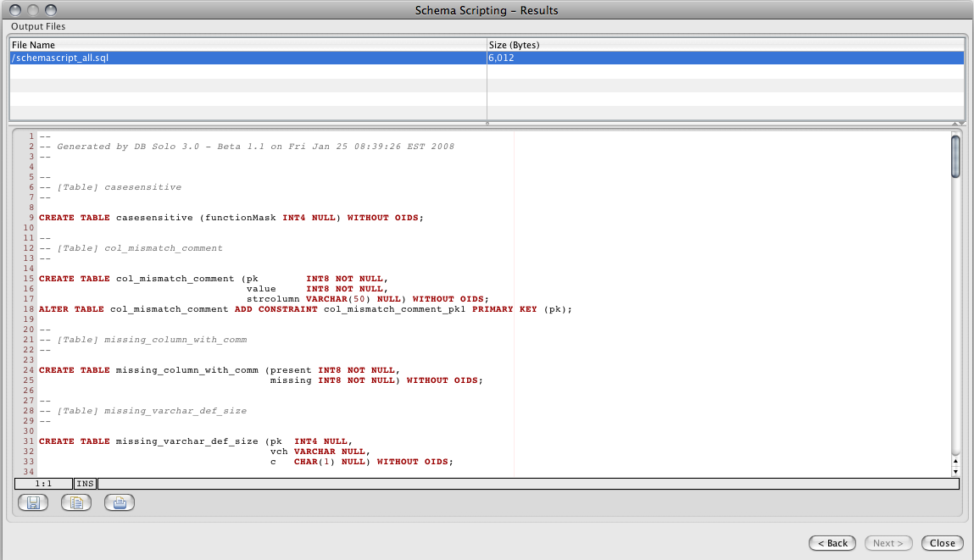Copy script contents with the copy icon
The width and height of the screenshot is (974, 560).
(x=76, y=502)
